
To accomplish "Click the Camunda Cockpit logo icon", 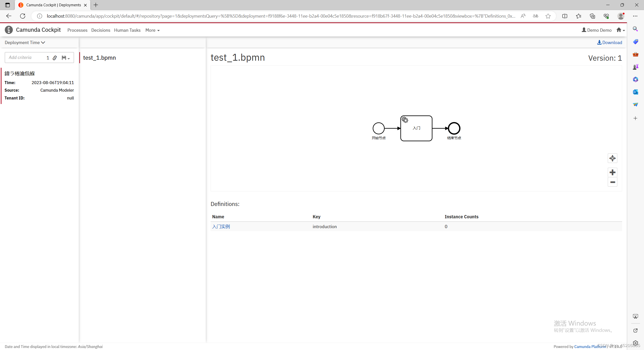I will [9, 30].
